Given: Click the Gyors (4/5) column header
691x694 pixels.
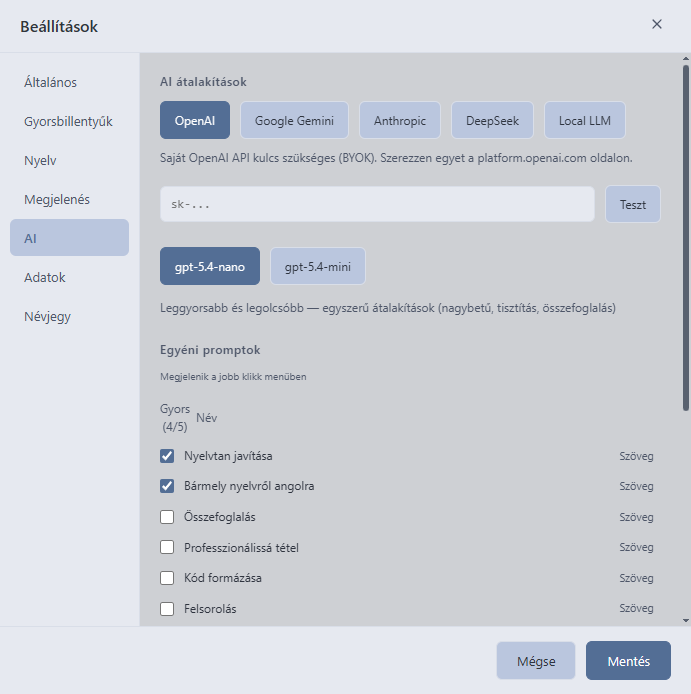Looking at the screenshot, I should (x=175, y=417).
